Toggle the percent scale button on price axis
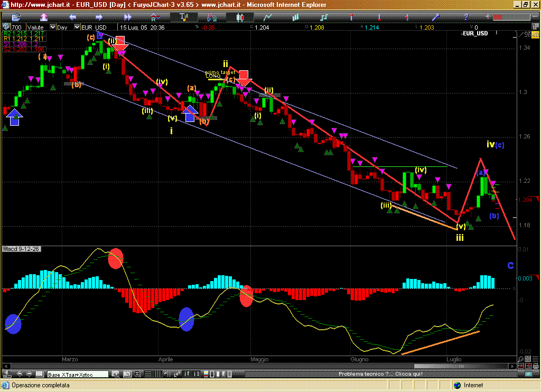 [526, 35]
